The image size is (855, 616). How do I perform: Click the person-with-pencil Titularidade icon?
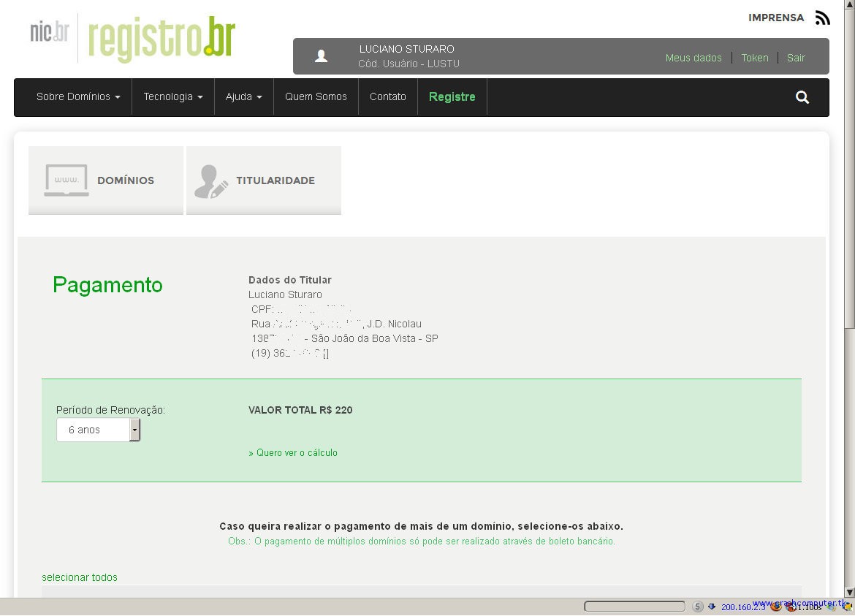[211, 181]
